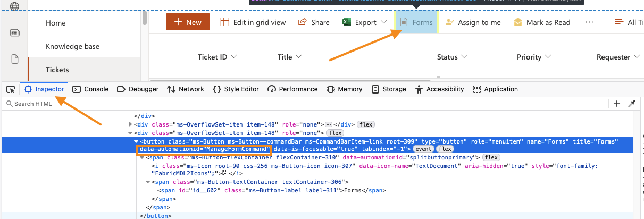Image resolution: width=644 pixels, height=219 pixels.
Task: Click the Mark as Read envelope icon
Action: click(x=517, y=22)
